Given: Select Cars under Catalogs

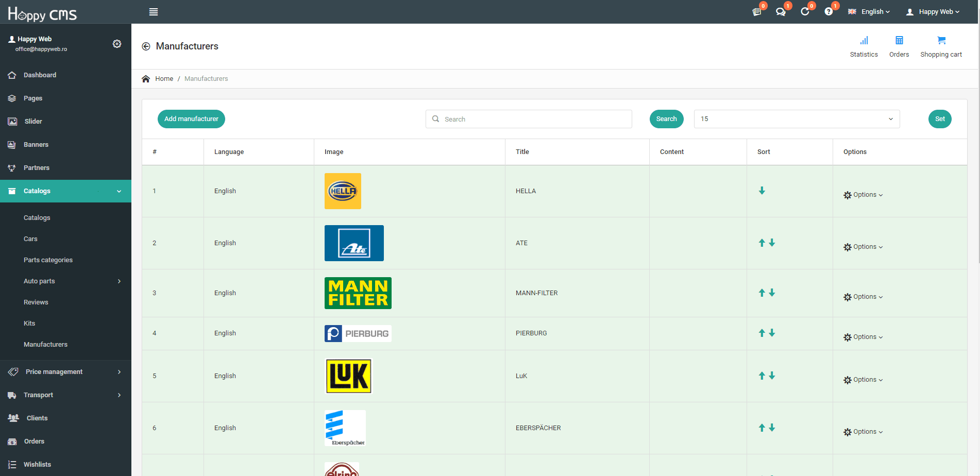Looking at the screenshot, I should [30, 239].
